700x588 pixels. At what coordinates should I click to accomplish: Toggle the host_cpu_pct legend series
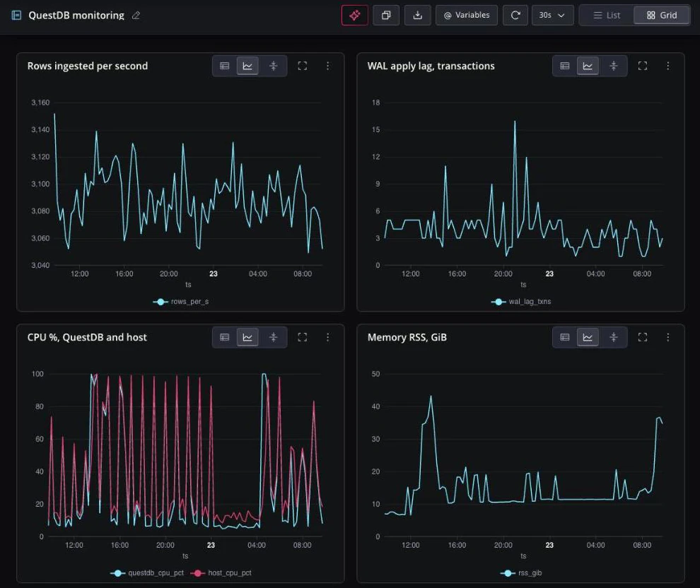point(221,573)
